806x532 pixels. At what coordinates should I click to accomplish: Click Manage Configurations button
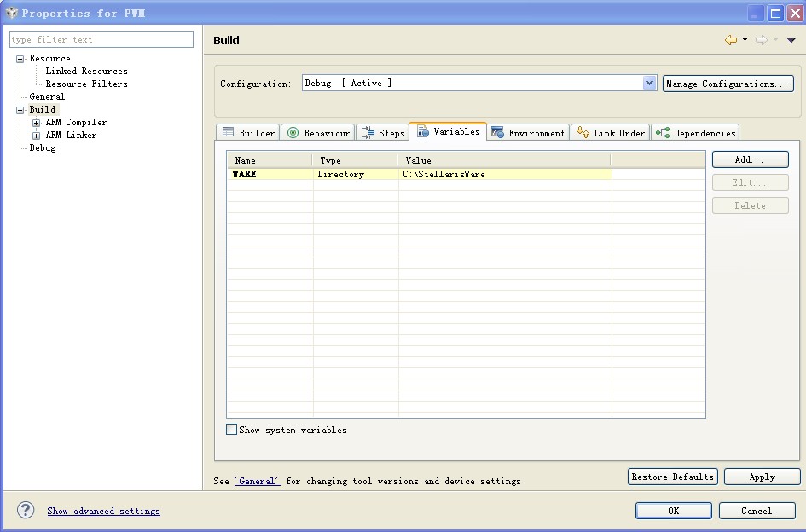click(x=728, y=84)
